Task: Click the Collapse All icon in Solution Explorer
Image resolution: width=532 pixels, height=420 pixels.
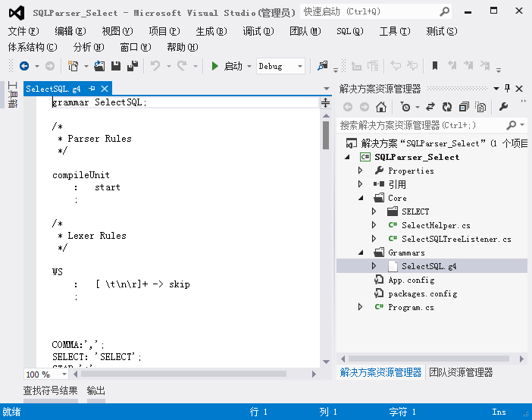Action: coord(464,107)
